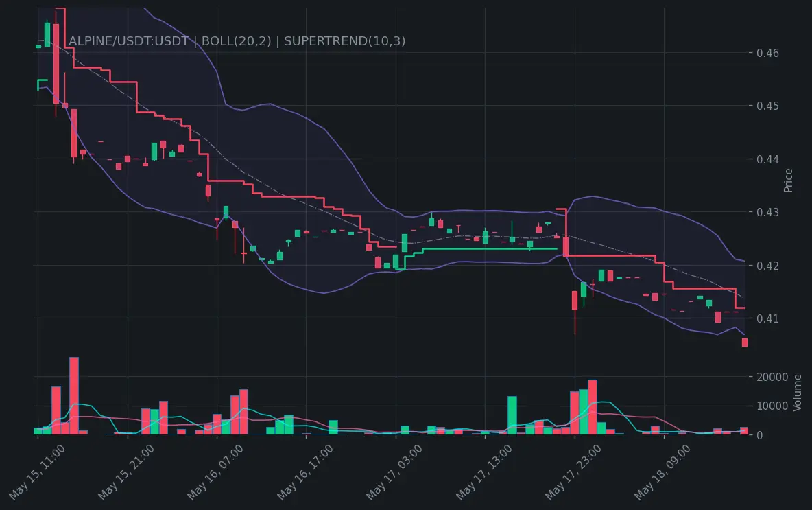The width and height of the screenshot is (812, 510).
Task: Click the 0.45 price axis label
Action: (x=767, y=106)
